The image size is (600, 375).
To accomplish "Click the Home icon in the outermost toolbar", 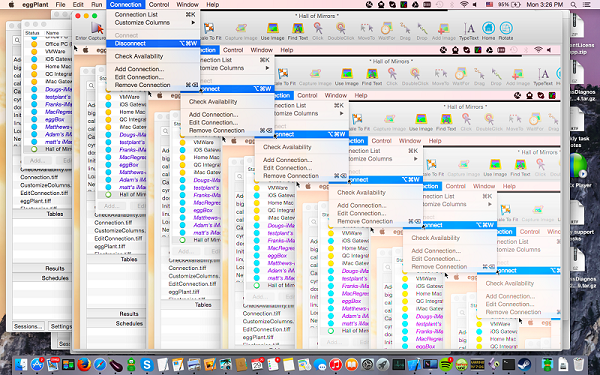I will [x=488, y=31].
